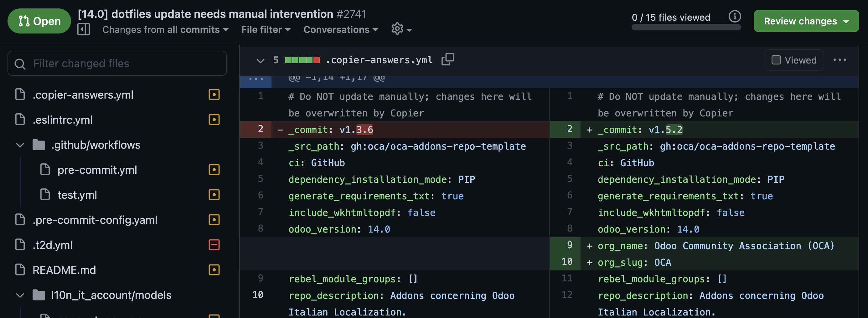
Task: Click the deleted status icon for .t2d.yml
Action: point(214,245)
